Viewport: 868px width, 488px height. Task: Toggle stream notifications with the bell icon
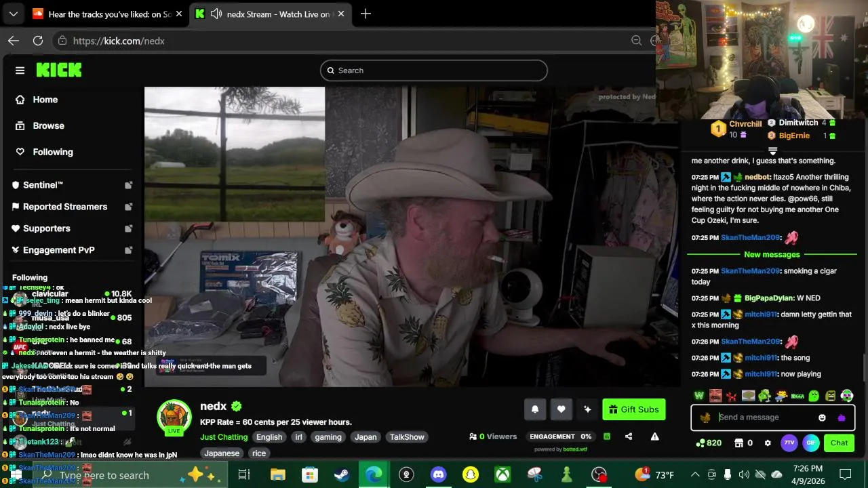point(534,409)
